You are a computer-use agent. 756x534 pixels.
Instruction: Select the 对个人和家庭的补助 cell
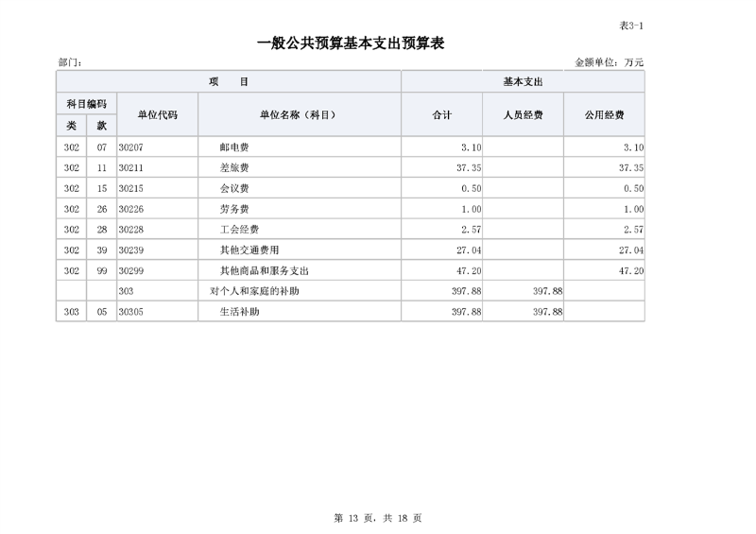click(x=260, y=291)
